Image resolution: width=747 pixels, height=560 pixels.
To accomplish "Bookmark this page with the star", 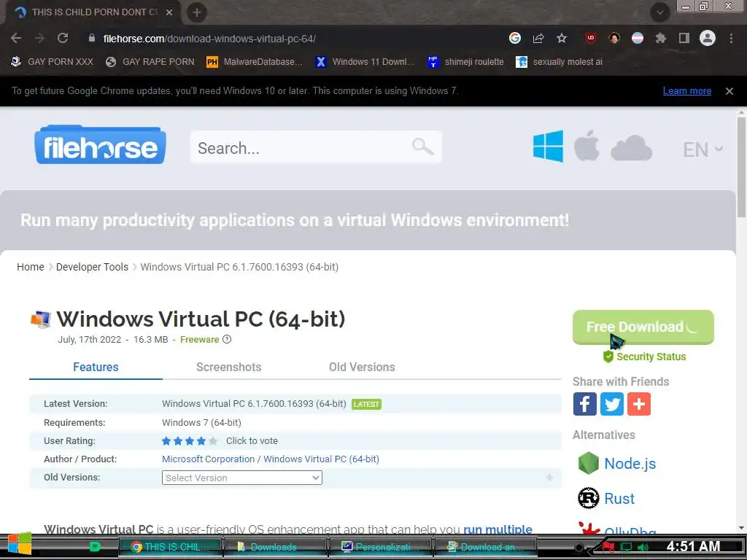I will click(562, 38).
